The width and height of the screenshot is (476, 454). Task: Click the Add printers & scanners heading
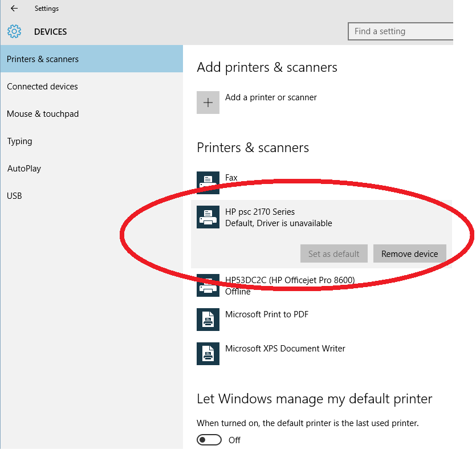267,67
